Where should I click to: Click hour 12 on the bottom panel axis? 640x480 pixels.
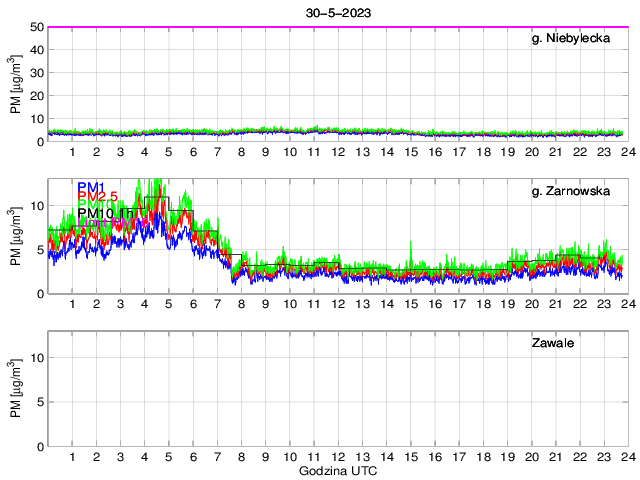coord(337,457)
